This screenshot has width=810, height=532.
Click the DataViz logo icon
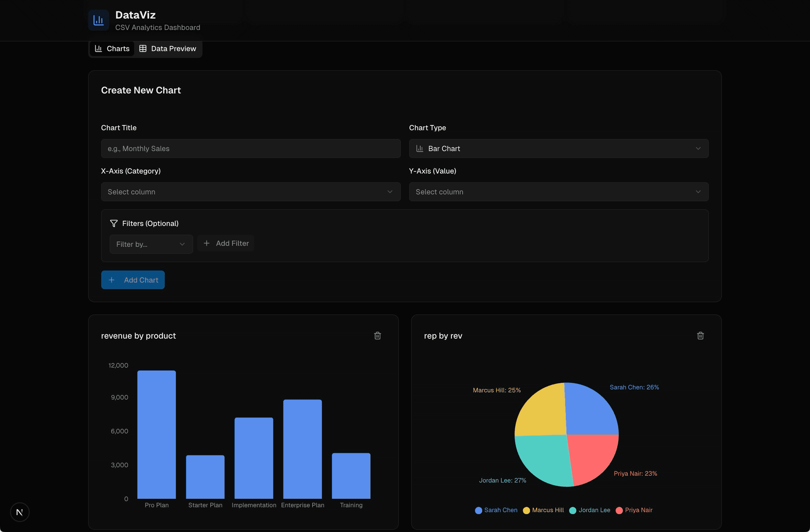tap(98, 21)
